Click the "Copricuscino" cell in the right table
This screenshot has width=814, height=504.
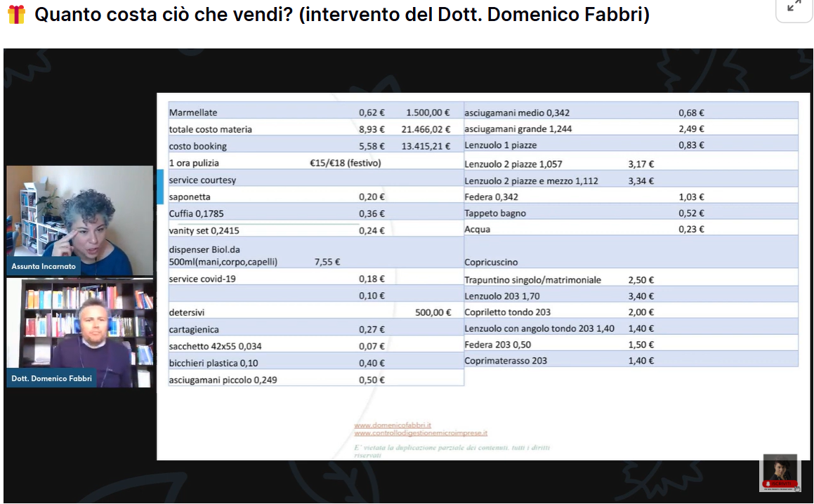(x=491, y=262)
